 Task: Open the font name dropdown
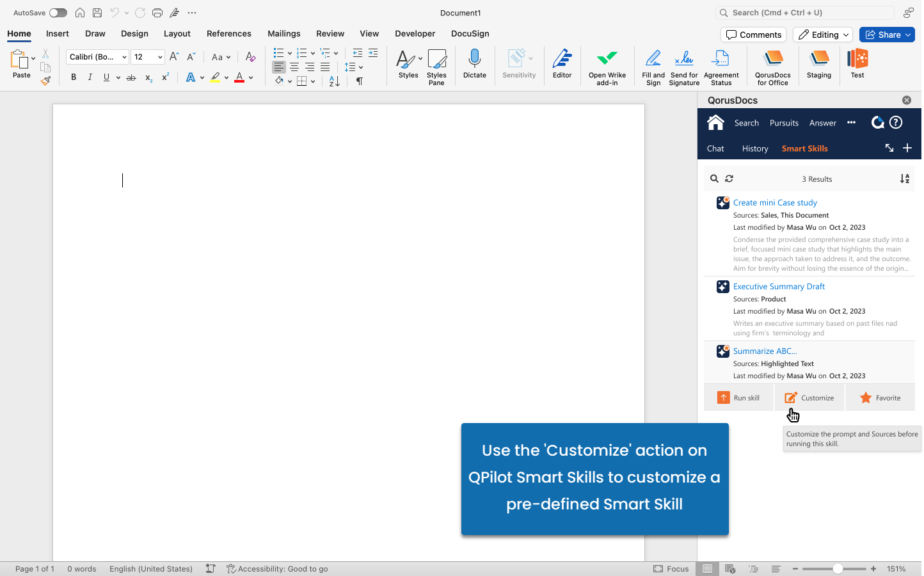[124, 57]
